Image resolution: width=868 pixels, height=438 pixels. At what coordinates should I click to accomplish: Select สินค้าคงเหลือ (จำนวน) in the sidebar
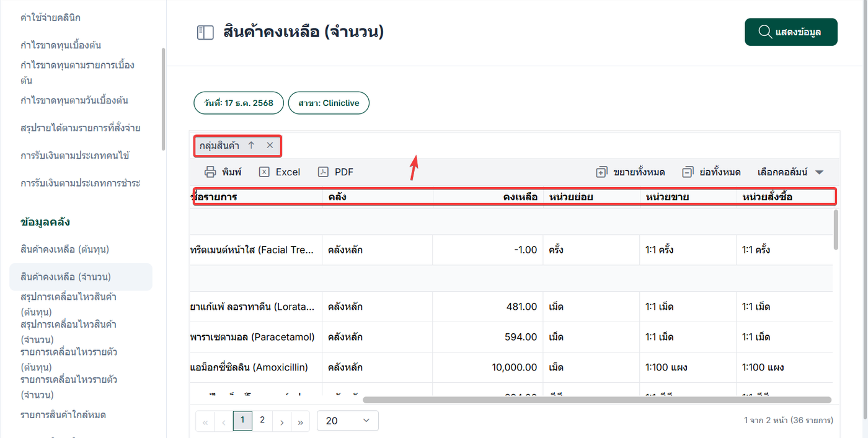(81, 277)
